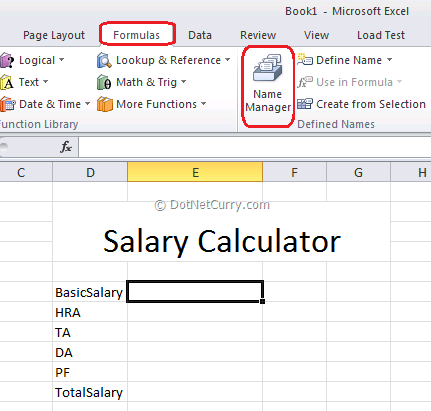The height and width of the screenshot is (411, 431).
Task: Expand the More Functions dropdown arrow
Action: click(204, 104)
